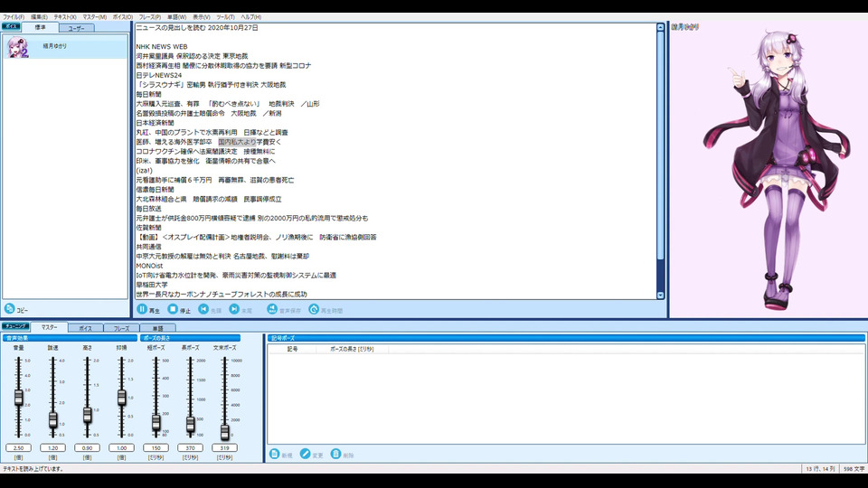Click the line 'NHK NEWS WEB'

162,46
